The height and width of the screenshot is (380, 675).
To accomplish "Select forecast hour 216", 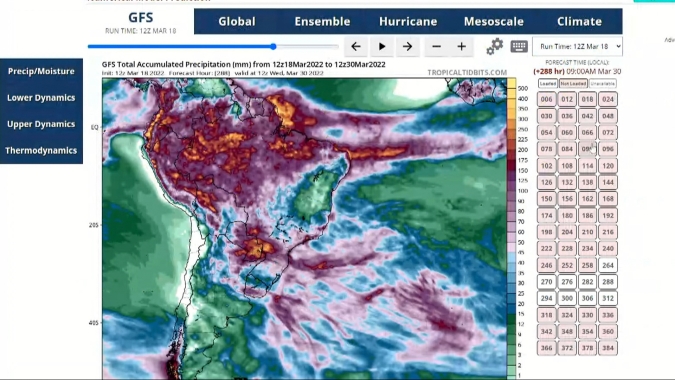I will (608, 232).
